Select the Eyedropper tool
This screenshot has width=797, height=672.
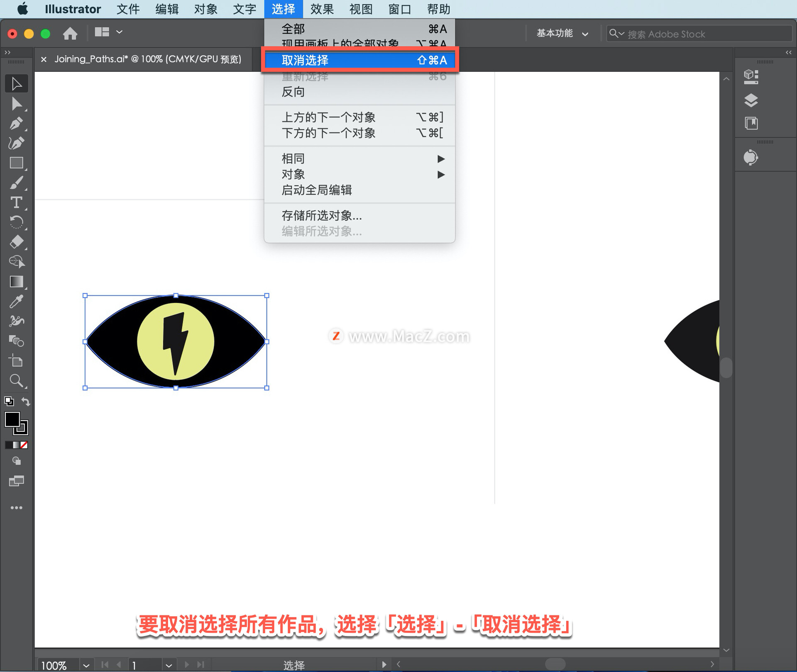coord(16,302)
